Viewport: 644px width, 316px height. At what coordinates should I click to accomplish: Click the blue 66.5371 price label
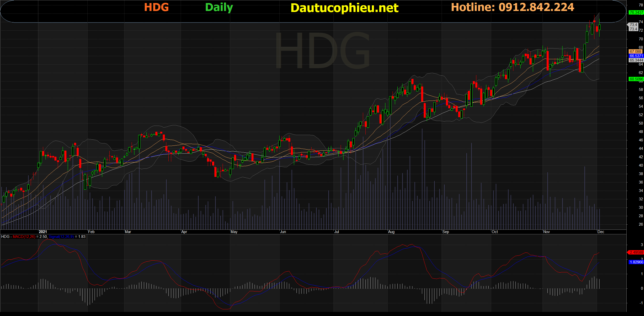click(x=636, y=56)
